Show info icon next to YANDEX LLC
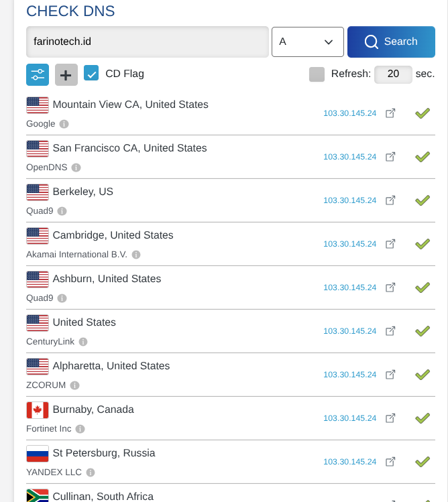 [91, 473]
